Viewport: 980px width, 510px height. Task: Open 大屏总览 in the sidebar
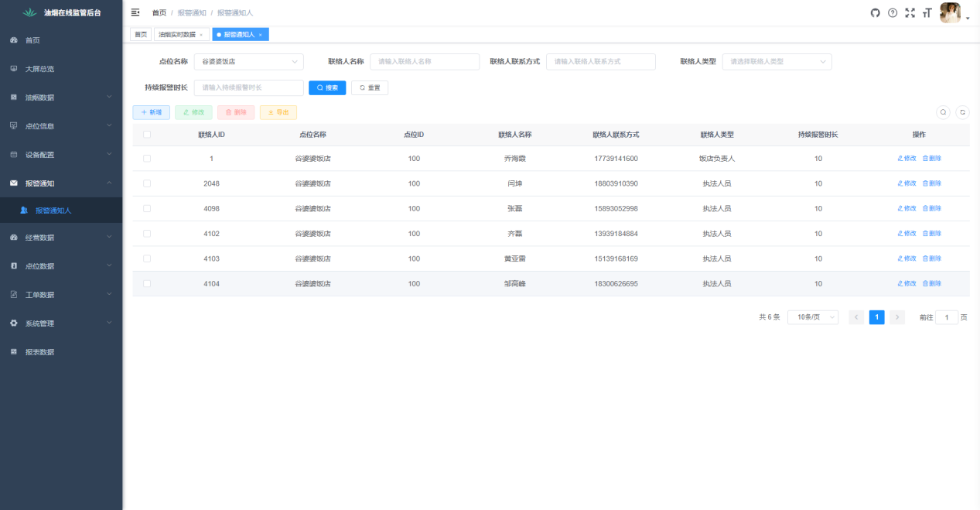(x=61, y=69)
